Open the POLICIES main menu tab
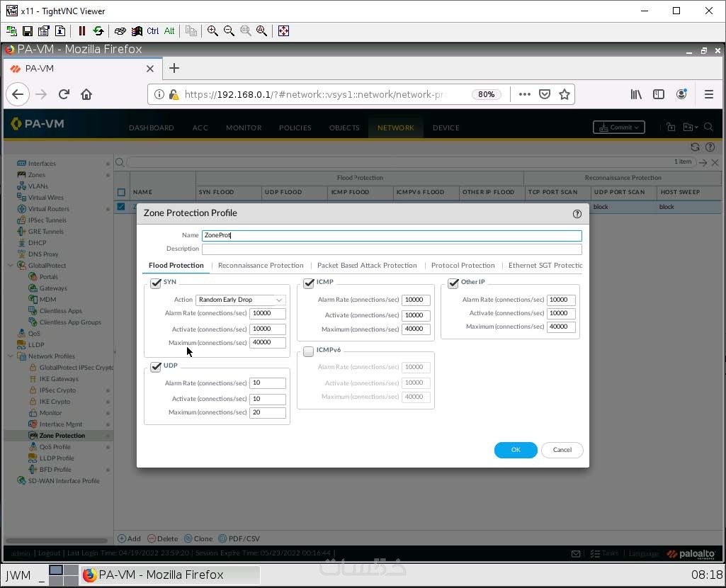726x588 pixels. [x=295, y=128]
